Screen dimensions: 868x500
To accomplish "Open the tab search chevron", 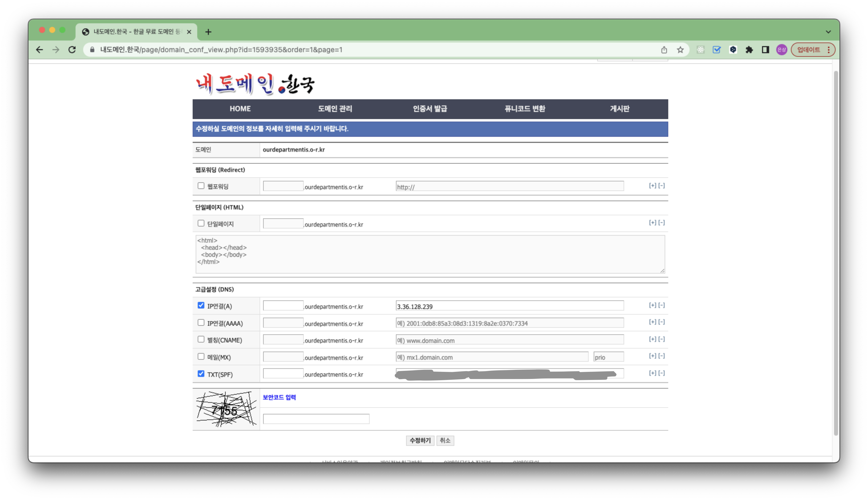I will pyautogui.click(x=828, y=32).
